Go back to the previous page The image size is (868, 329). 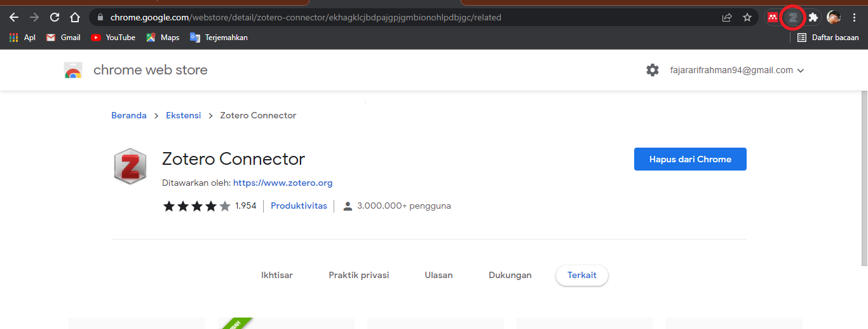coord(14,17)
